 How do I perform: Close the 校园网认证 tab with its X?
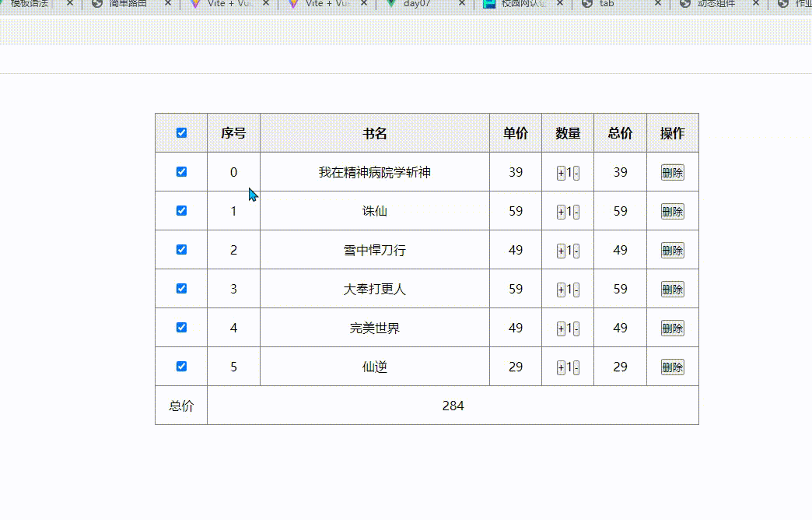pyautogui.click(x=560, y=3)
